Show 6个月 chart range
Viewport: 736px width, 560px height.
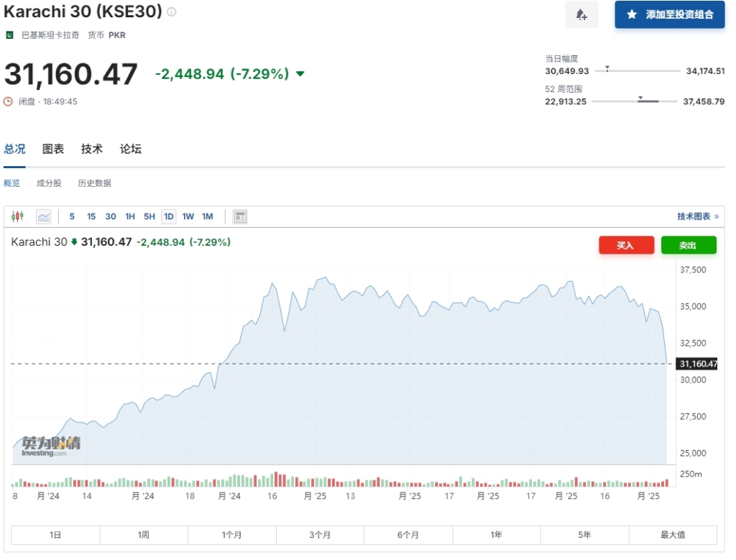[408, 535]
